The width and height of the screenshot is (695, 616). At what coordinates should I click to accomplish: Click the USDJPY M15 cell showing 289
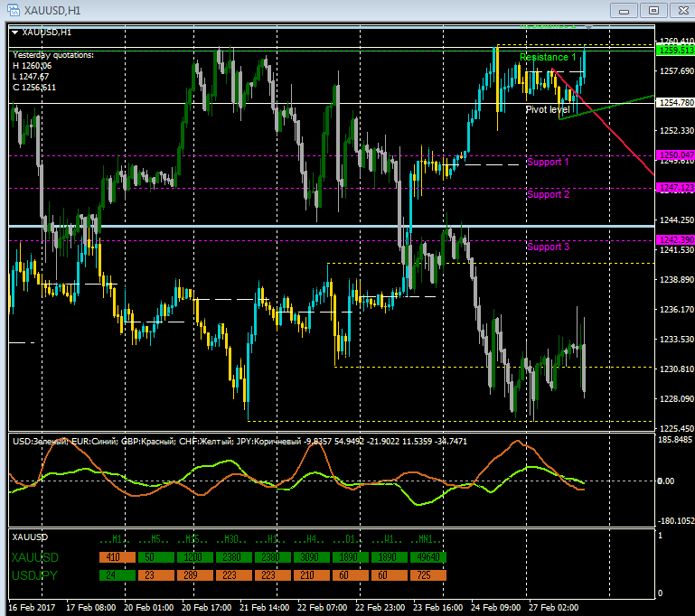point(195,575)
